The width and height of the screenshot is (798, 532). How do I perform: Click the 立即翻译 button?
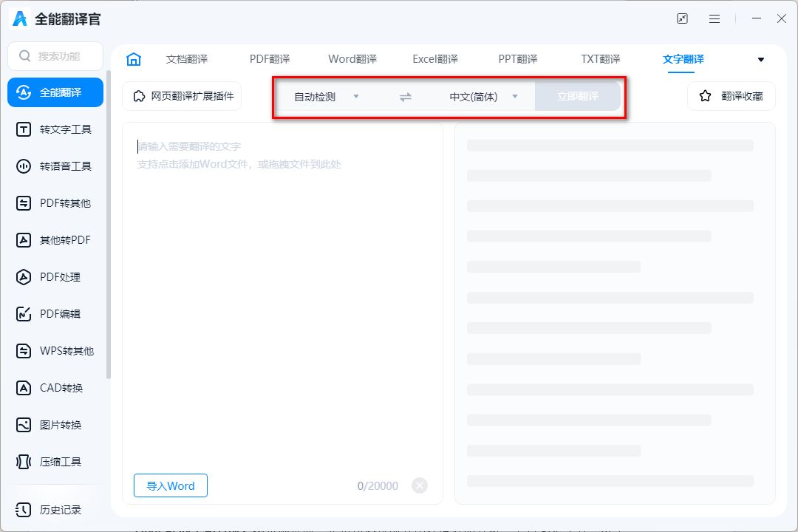[579, 96]
